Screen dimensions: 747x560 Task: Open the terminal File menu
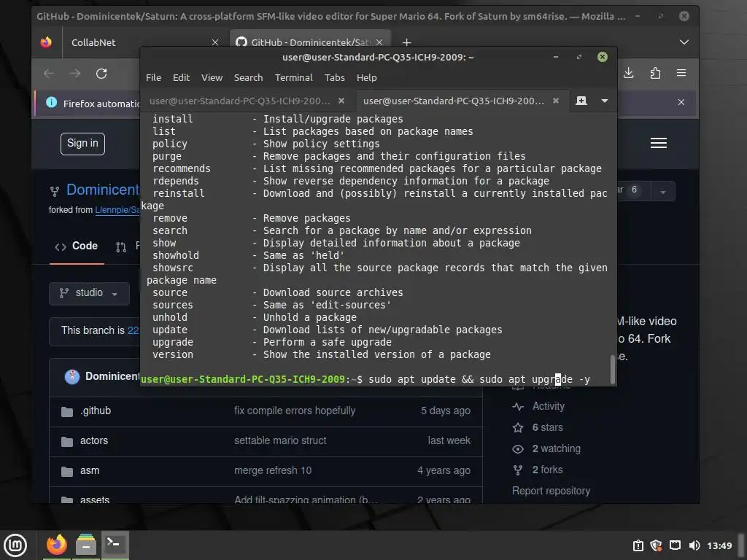point(153,77)
